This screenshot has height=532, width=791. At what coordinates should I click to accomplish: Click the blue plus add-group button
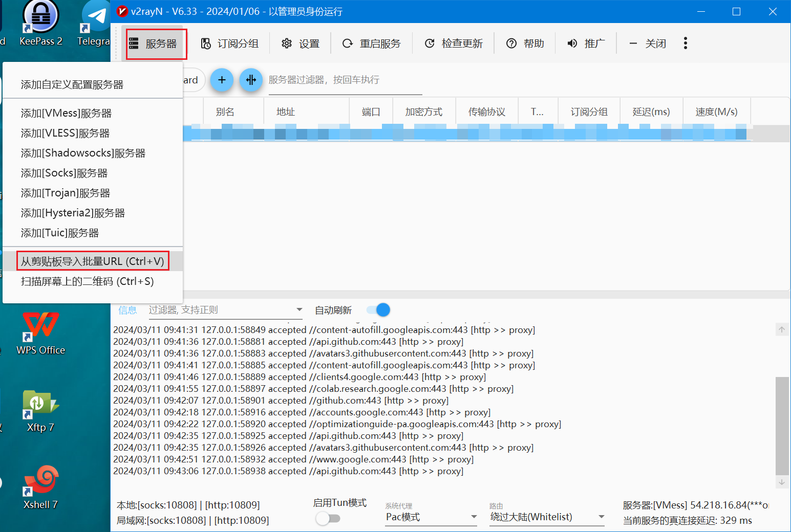[x=222, y=80]
